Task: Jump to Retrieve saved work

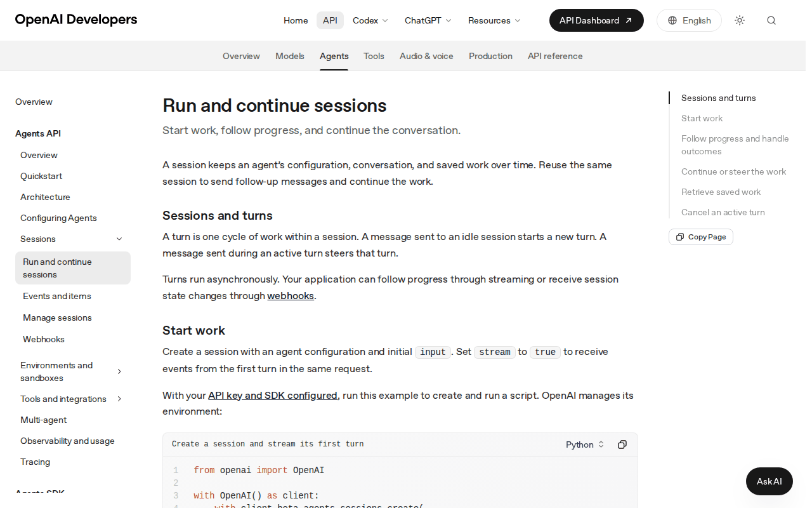Action: (x=721, y=192)
